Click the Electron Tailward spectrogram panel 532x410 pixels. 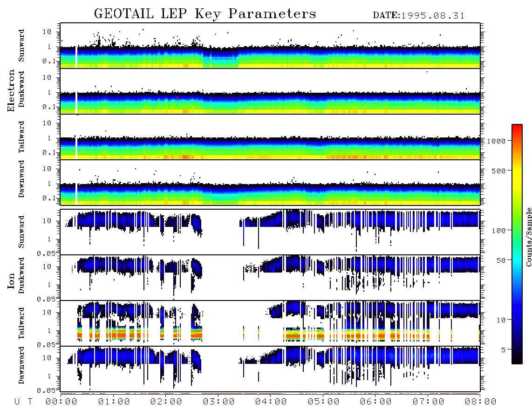pyautogui.click(x=270, y=137)
